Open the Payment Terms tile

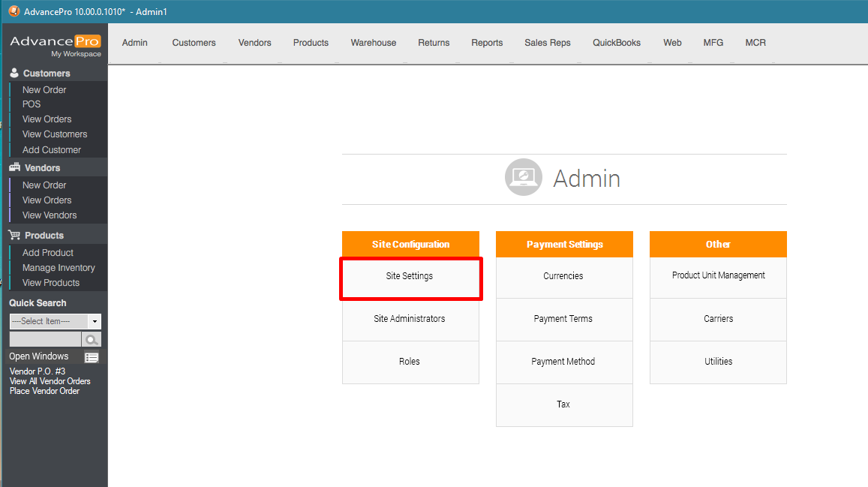563,319
